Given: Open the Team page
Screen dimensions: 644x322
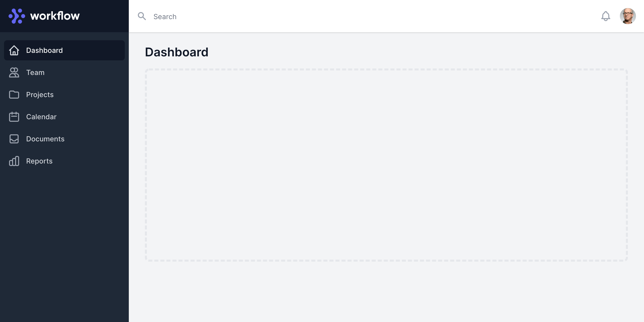Looking at the screenshot, I should click(35, 72).
